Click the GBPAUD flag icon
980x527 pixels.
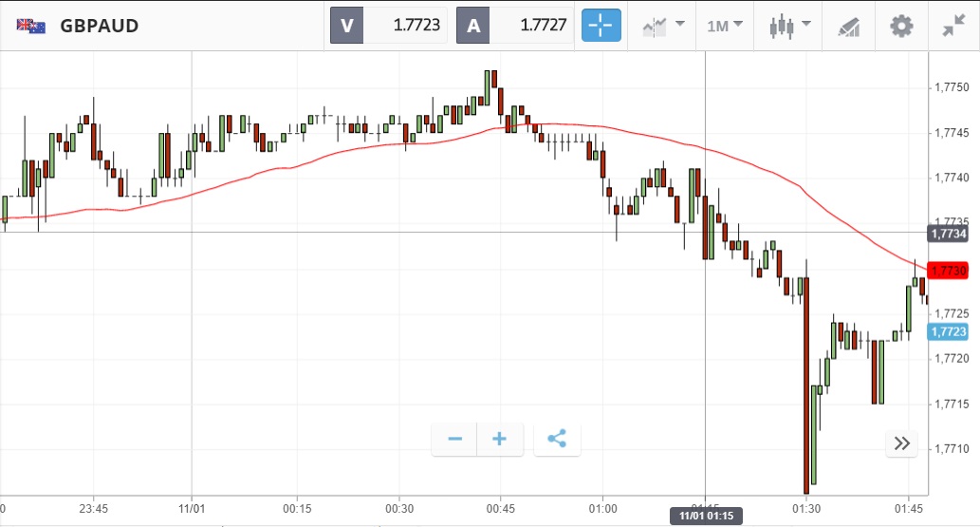30,26
